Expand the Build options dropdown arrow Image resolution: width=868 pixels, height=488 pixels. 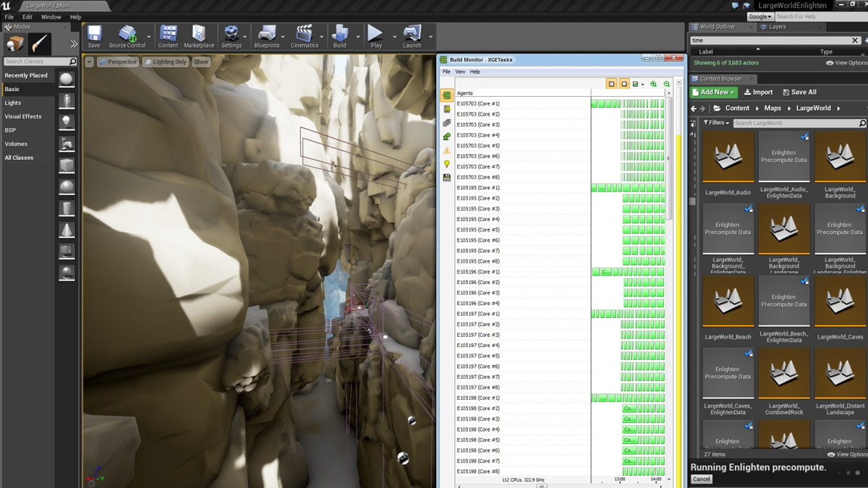[358, 36]
